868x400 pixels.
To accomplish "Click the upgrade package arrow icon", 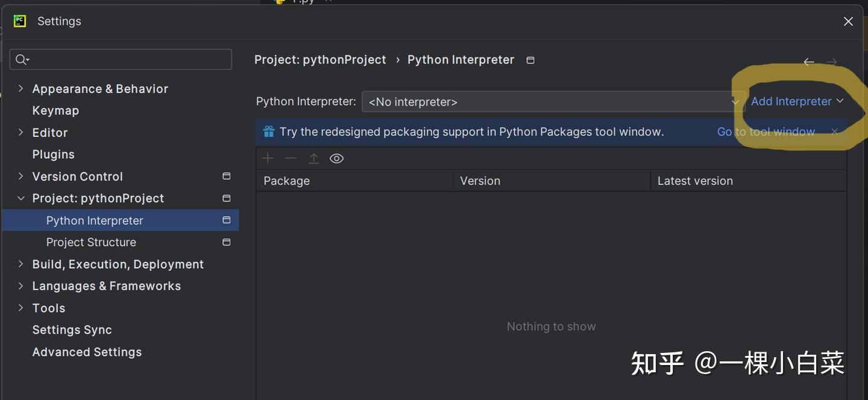I will pos(313,158).
